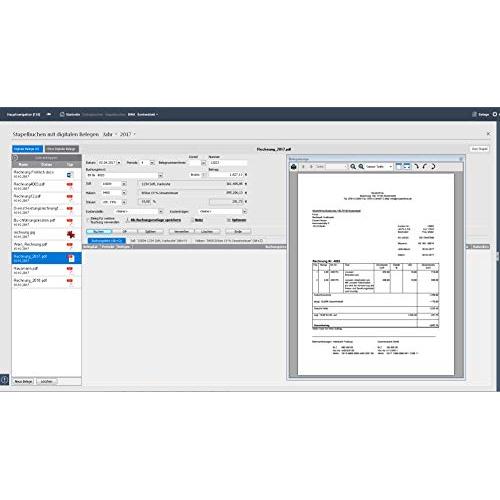Click the PDF icon of the Rechnung_2018.pdf row
500x500 pixels.
click(70, 282)
